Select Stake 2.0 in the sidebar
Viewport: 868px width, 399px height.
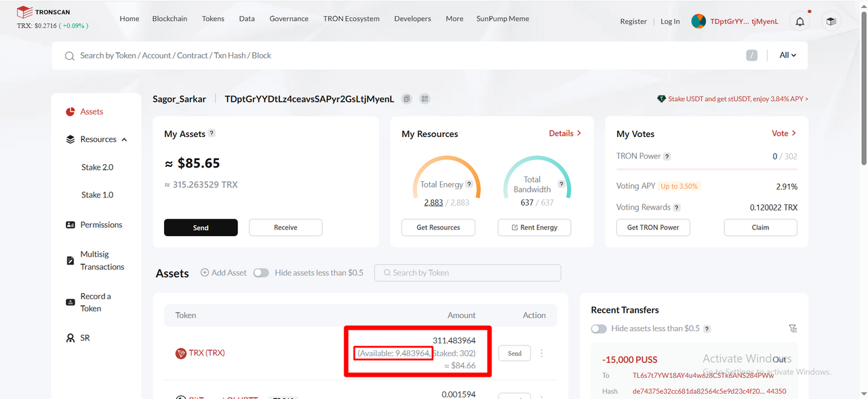coord(97,168)
